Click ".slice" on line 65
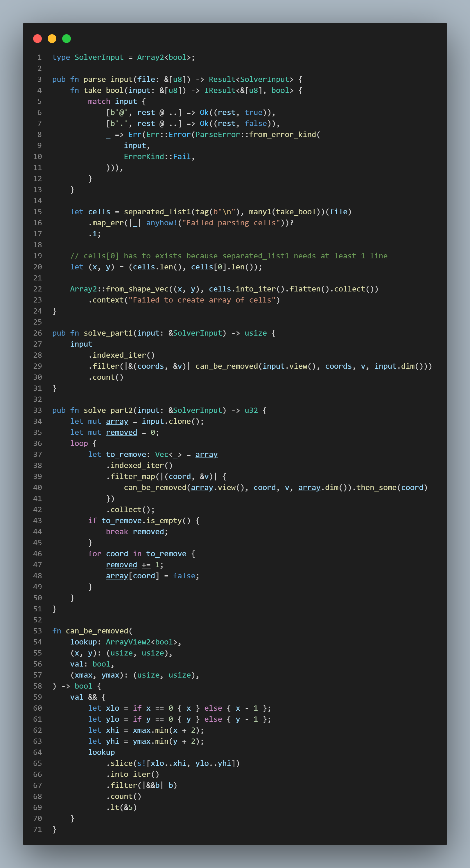This screenshot has height=868, width=470. [x=119, y=763]
